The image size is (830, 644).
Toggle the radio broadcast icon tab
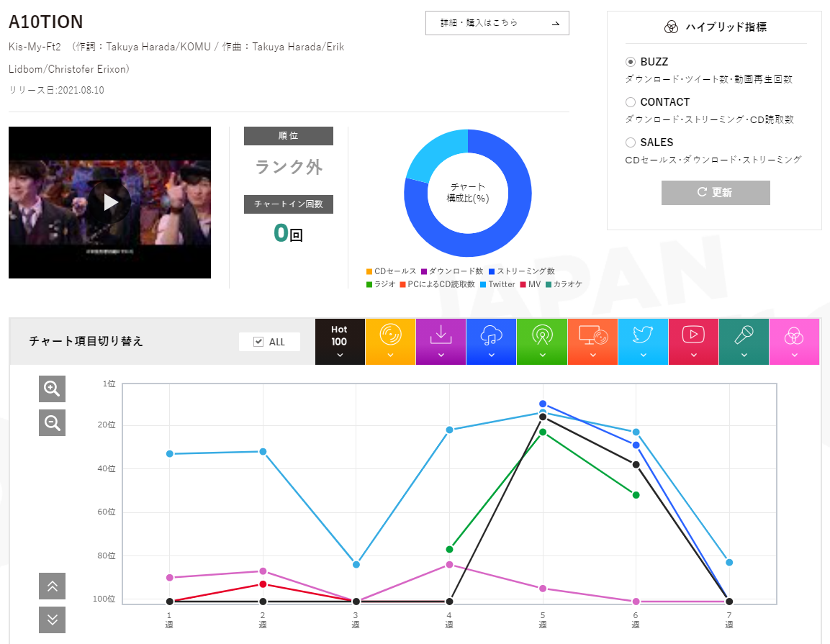tap(542, 341)
